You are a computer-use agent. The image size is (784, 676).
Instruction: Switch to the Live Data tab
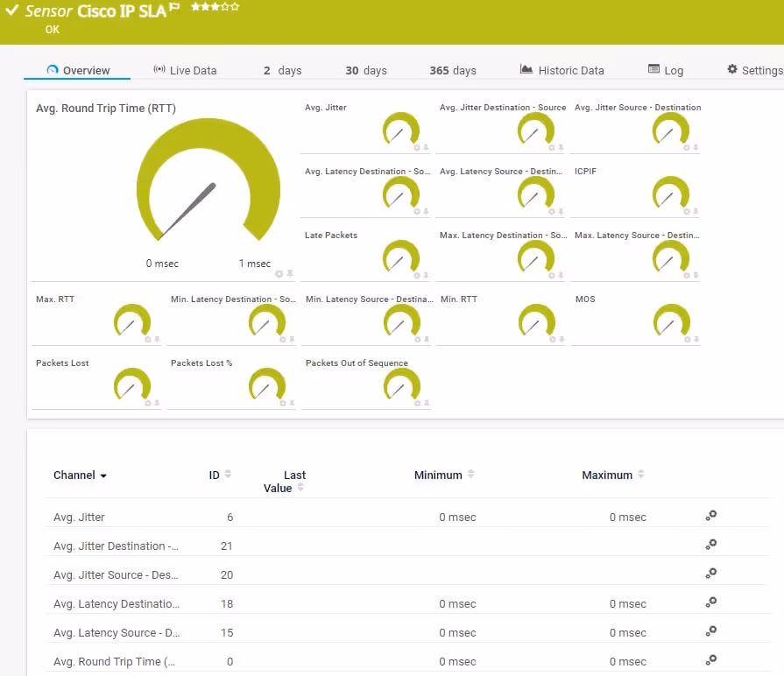pos(185,70)
